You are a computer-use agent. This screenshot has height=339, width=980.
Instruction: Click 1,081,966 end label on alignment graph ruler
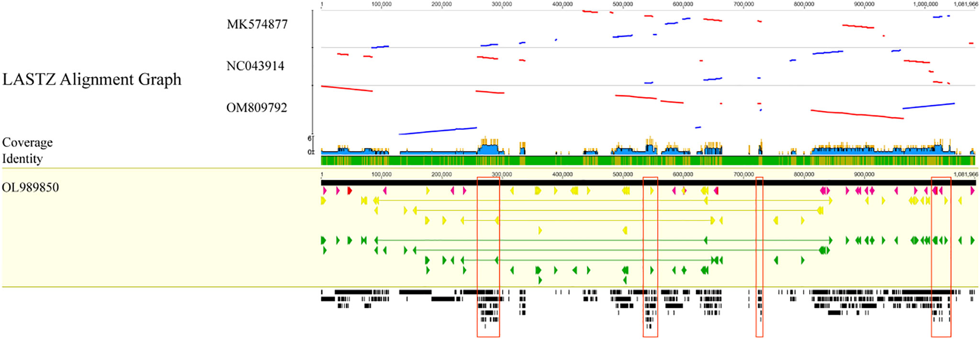(965, 4)
